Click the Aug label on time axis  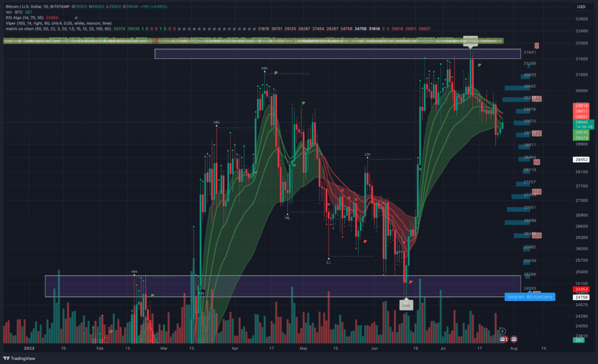pyautogui.click(x=514, y=348)
